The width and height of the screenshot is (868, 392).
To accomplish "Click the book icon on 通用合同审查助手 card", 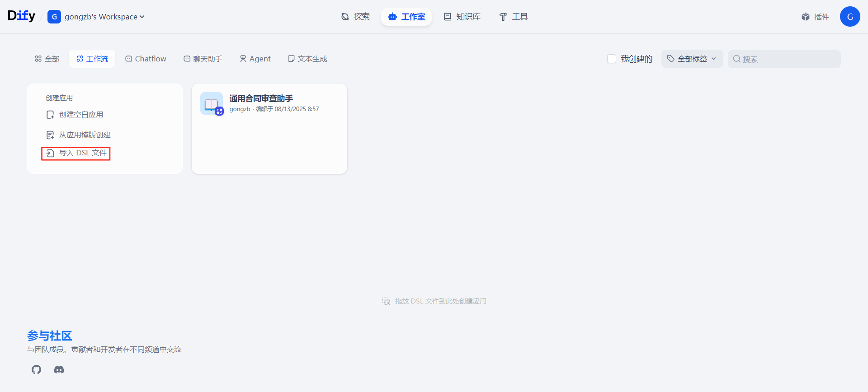I will [211, 103].
